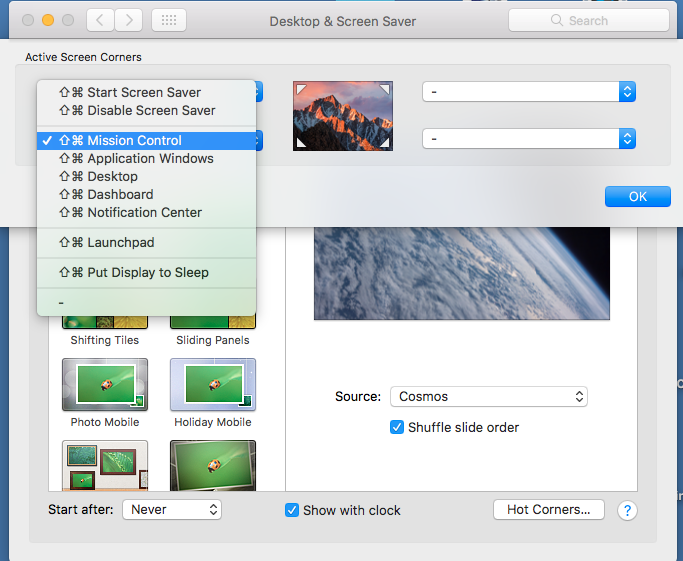The height and width of the screenshot is (561, 683).
Task: Toggle Shuffle slide order checkbox
Action: coord(397,427)
